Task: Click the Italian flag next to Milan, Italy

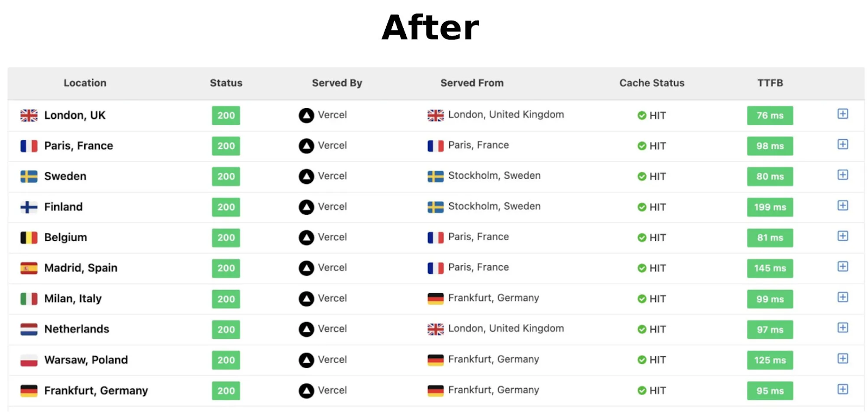Action: [x=29, y=299]
